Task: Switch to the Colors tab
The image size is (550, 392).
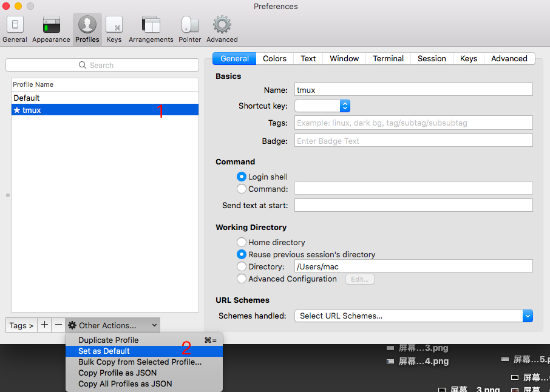Action: (x=274, y=58)
